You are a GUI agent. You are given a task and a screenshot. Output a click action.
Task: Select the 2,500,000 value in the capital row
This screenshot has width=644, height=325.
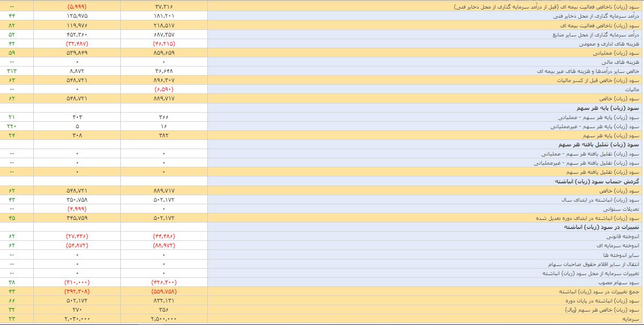coord(163,319)
